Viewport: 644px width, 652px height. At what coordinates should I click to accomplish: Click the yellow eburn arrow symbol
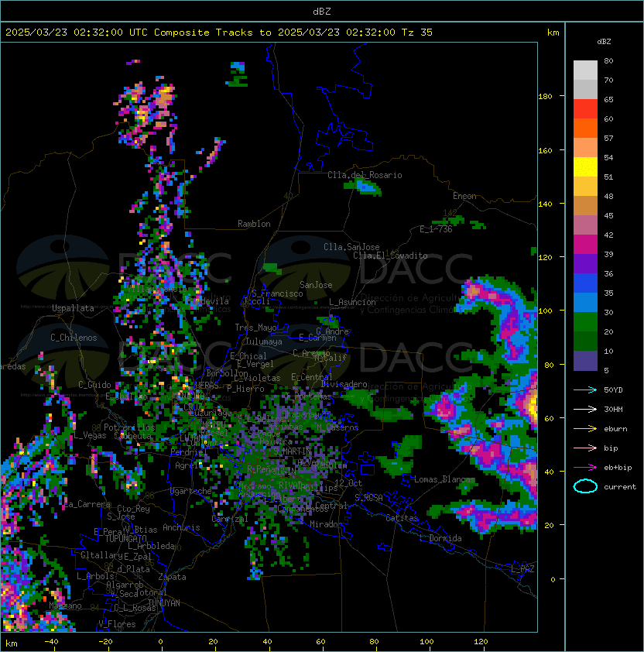coord(585,429)
